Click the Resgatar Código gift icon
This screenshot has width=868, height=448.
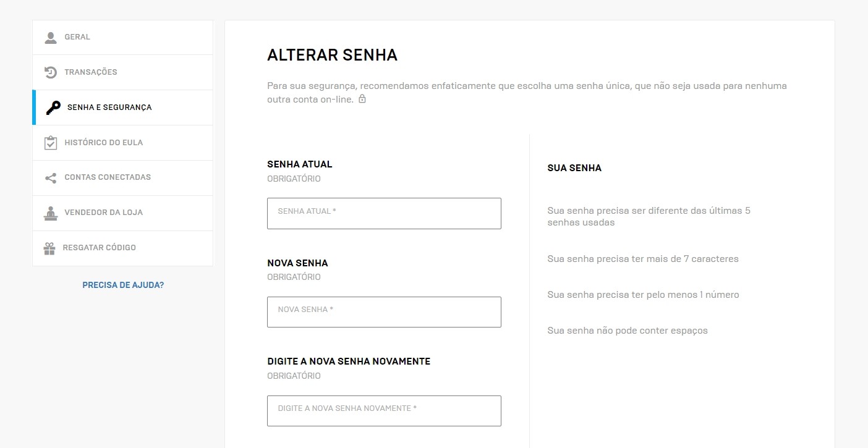point(49,248)
